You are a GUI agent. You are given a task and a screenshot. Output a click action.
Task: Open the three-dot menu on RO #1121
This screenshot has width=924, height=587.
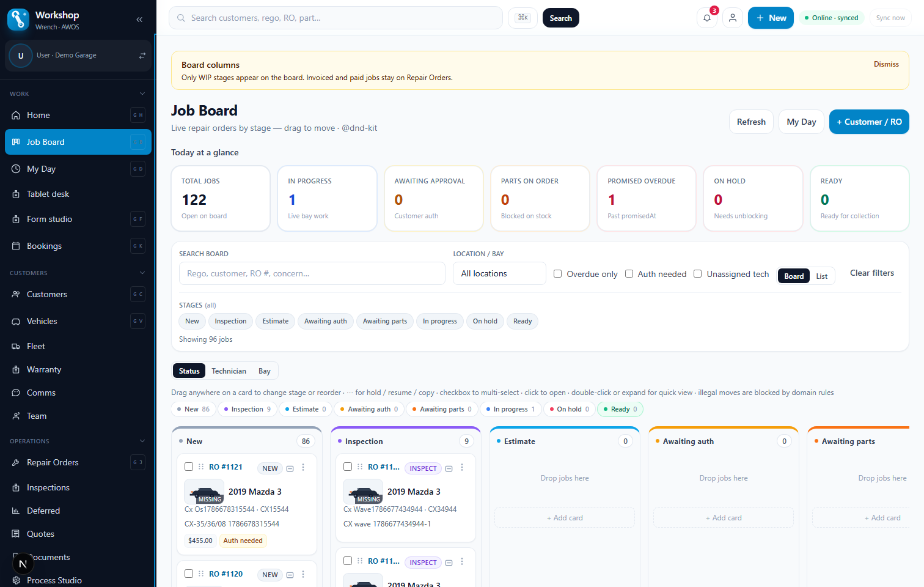[x=303, y=467]
